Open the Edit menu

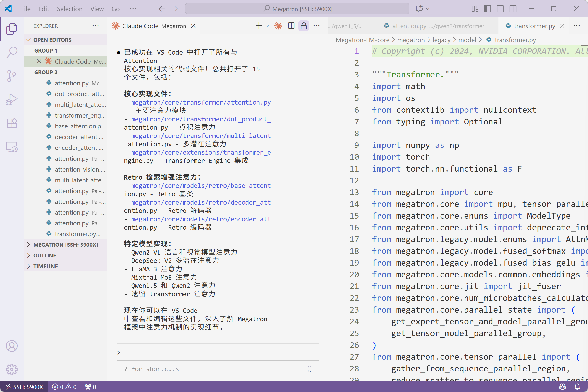coord(44,9)
